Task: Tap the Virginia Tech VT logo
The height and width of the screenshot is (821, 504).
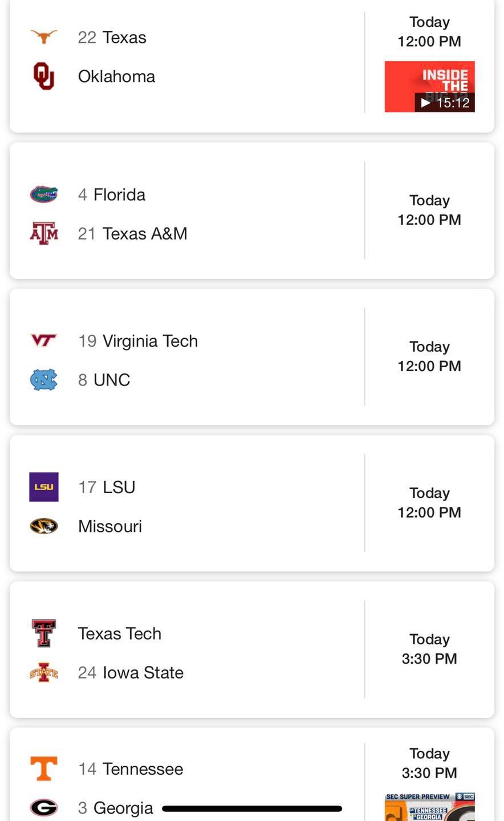Action: 44,341
